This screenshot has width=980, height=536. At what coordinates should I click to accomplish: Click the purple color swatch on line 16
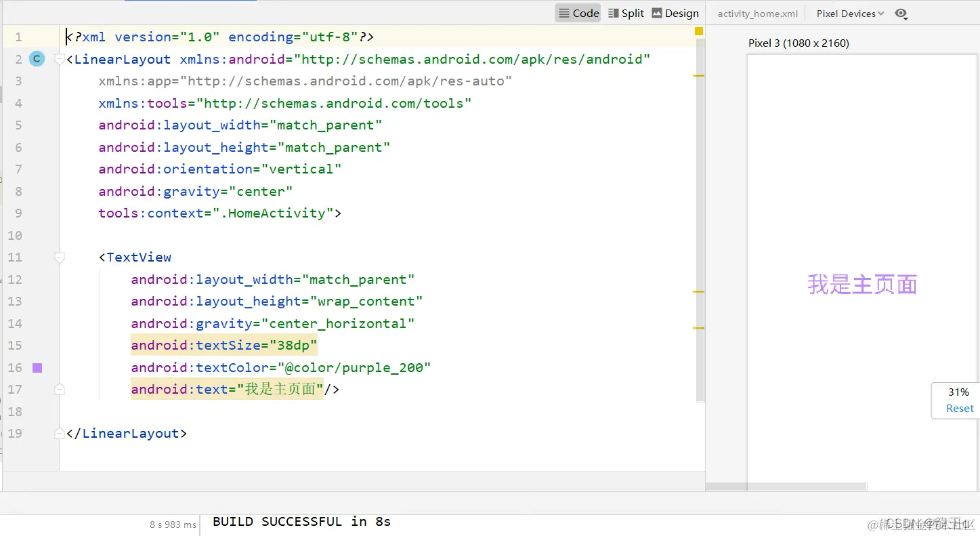tap(37, 368)
